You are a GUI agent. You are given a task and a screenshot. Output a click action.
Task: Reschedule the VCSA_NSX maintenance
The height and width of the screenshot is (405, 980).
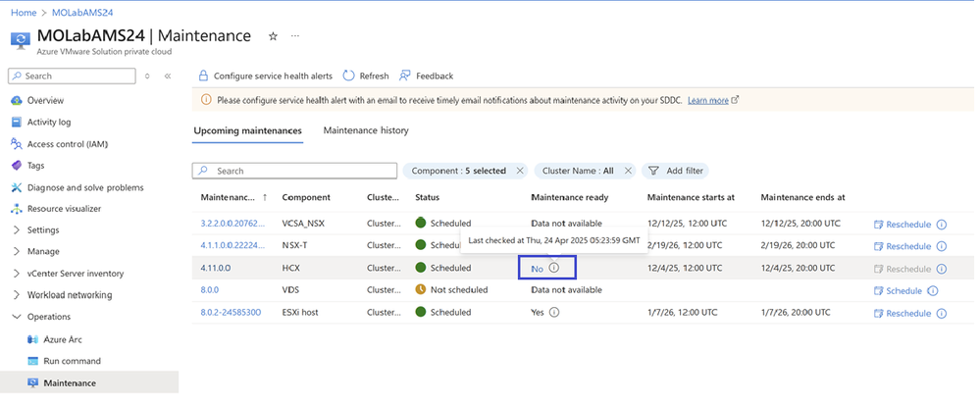902,225
